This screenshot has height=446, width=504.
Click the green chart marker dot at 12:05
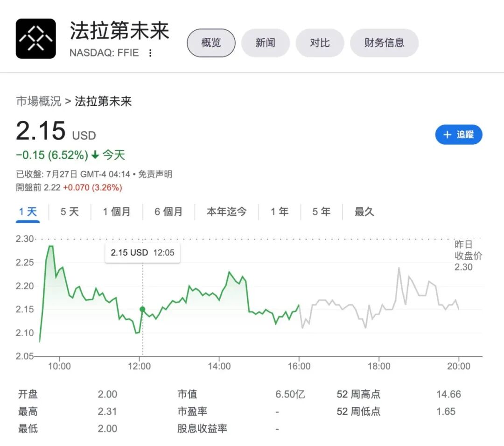(x=142, y=309)
